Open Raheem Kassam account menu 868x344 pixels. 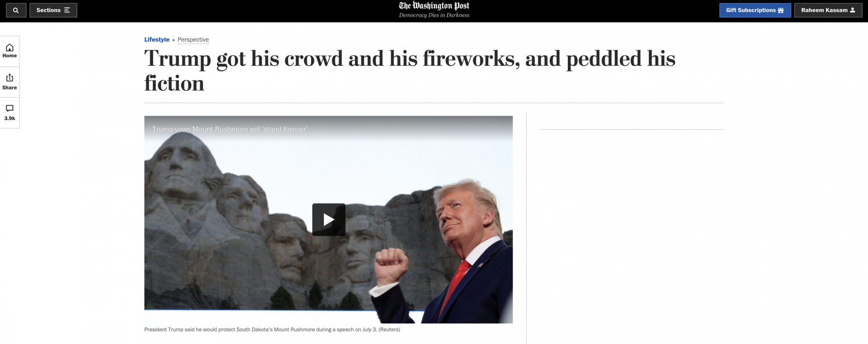[x=828, y=10]
